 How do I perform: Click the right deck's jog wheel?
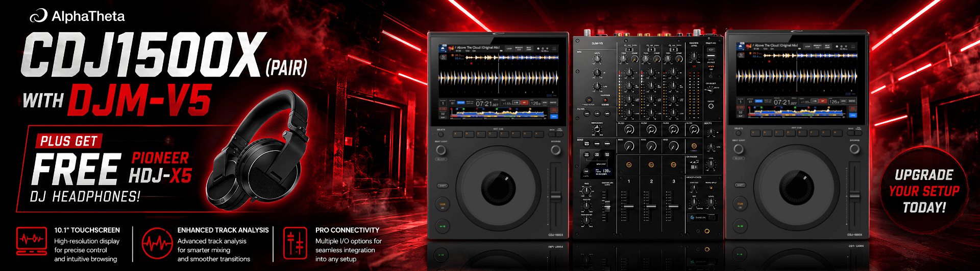pos(796,188)
